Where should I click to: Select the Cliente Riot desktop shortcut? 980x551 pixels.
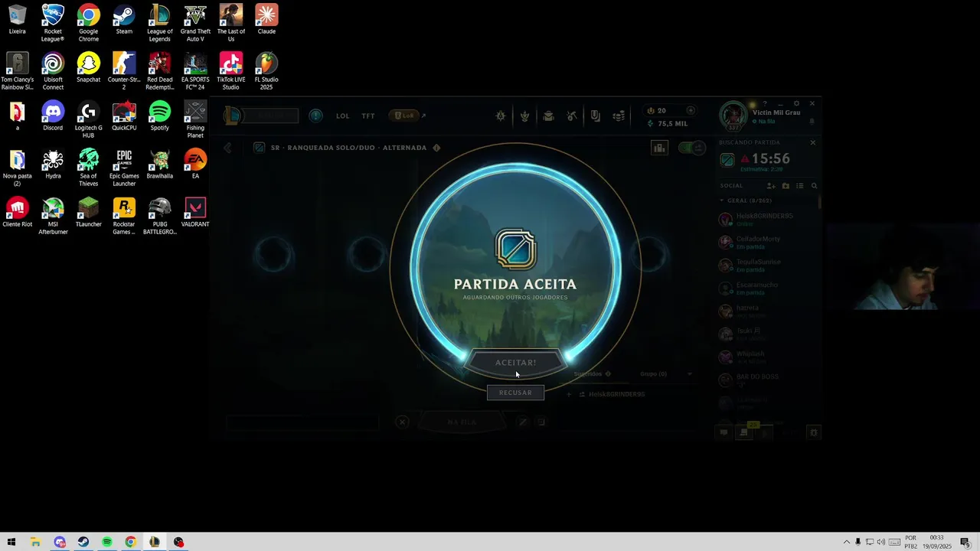(17, 213)
